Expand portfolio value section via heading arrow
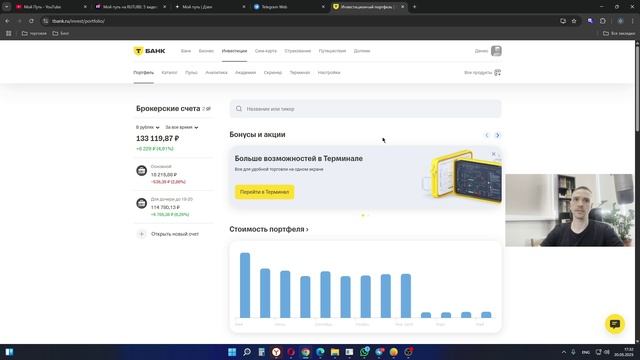 click(307, 230)
